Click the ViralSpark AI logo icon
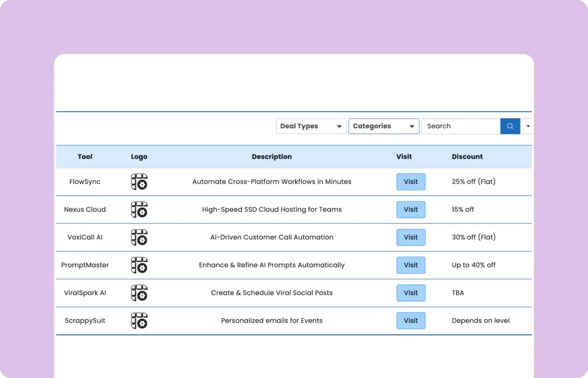 [139, 293]
